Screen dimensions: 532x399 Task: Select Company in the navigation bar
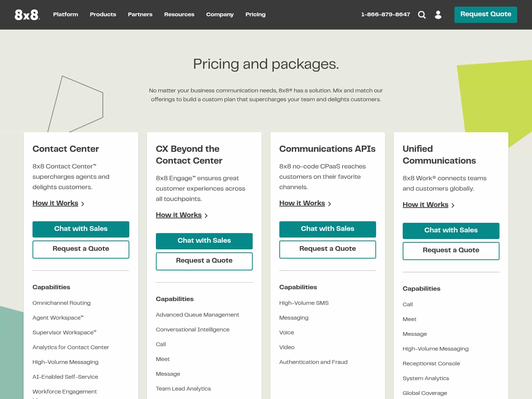[220, 14]
